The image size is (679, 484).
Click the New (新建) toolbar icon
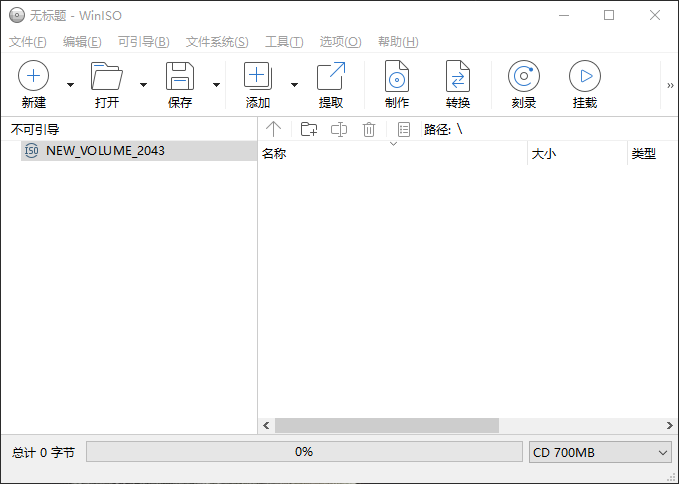coord(34,76)
